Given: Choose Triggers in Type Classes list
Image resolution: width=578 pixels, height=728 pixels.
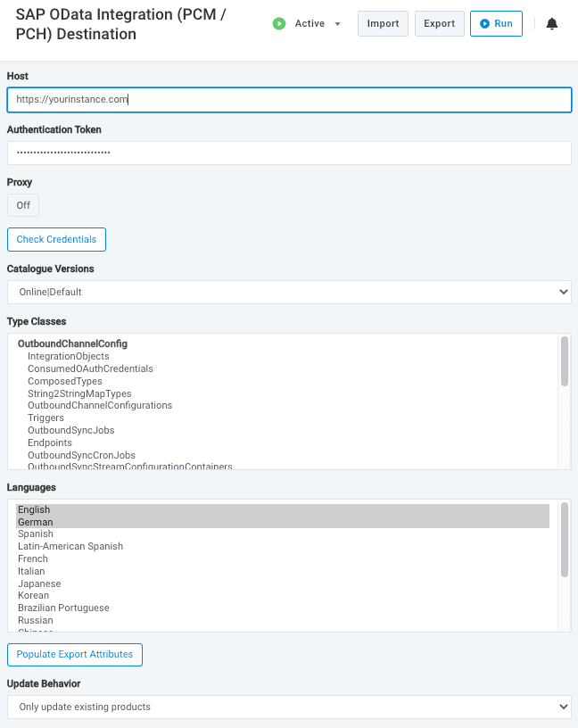Looking at the screenshot, I should tap(45, 418).
